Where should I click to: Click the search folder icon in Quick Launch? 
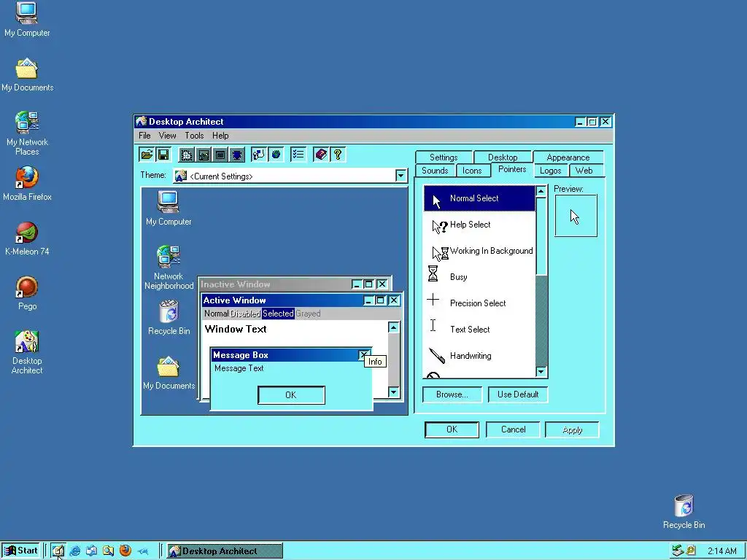point(109,551)
